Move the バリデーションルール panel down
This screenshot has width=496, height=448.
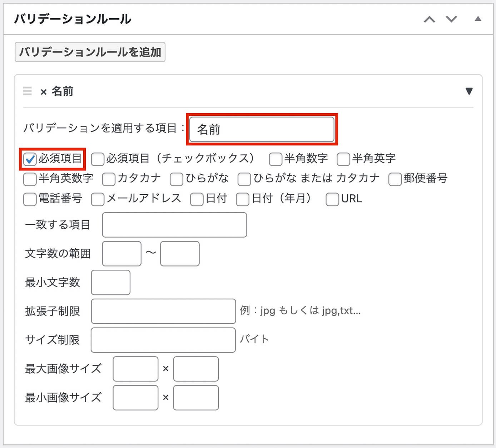click(x=451, y=19)
